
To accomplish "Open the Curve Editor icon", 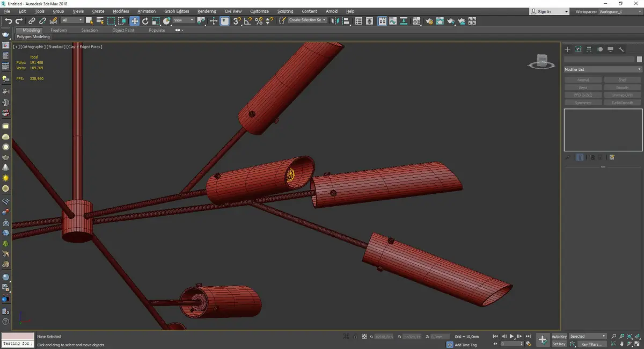I will point(393,21).
